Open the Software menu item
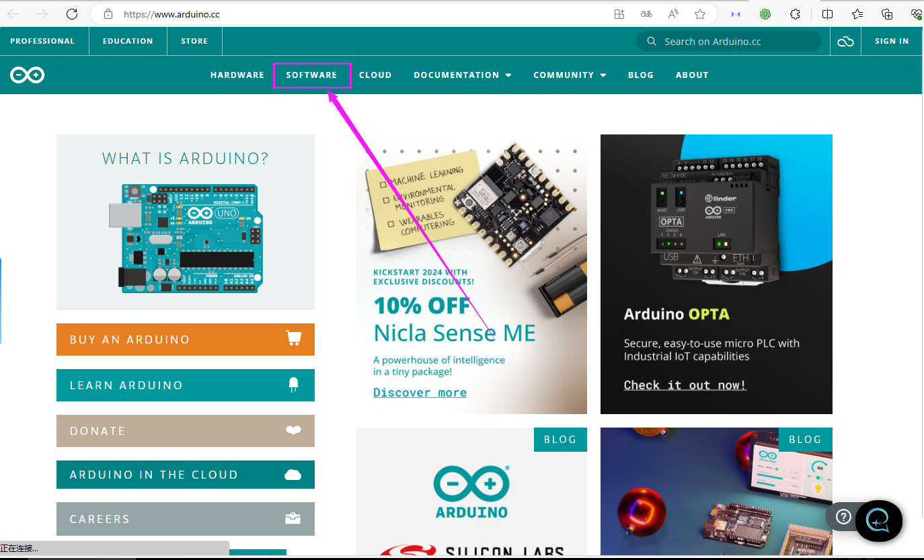The width and height of the screenshot is (924, 560). coord(311,75)
